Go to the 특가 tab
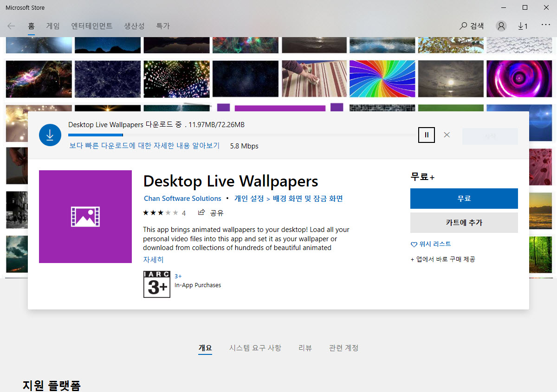 click(163, 26)
